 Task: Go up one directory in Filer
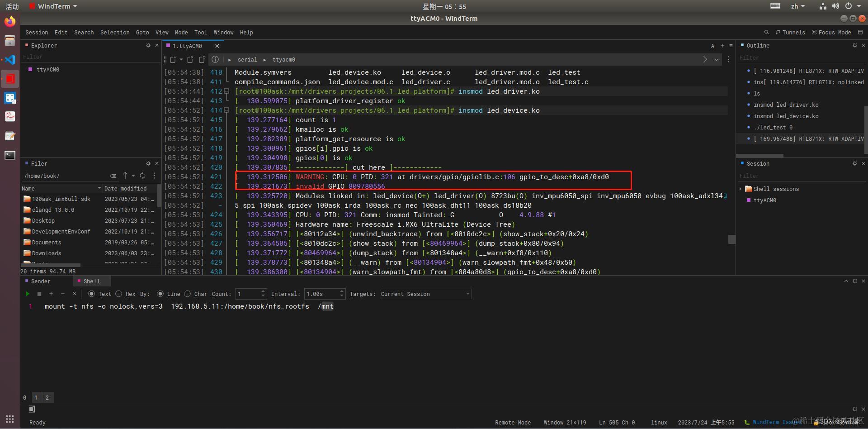click(x=125, y=176)
